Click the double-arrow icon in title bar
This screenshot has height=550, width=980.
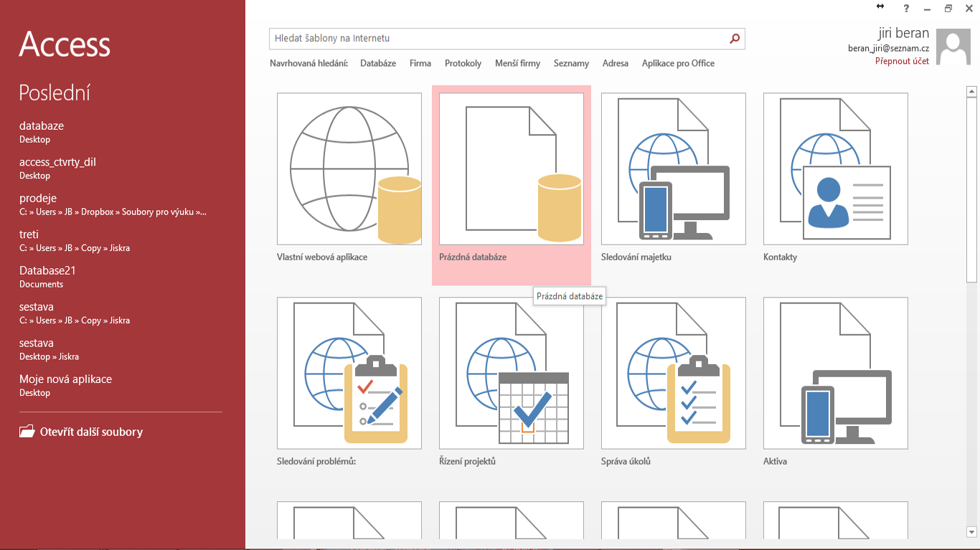(880, 6)
